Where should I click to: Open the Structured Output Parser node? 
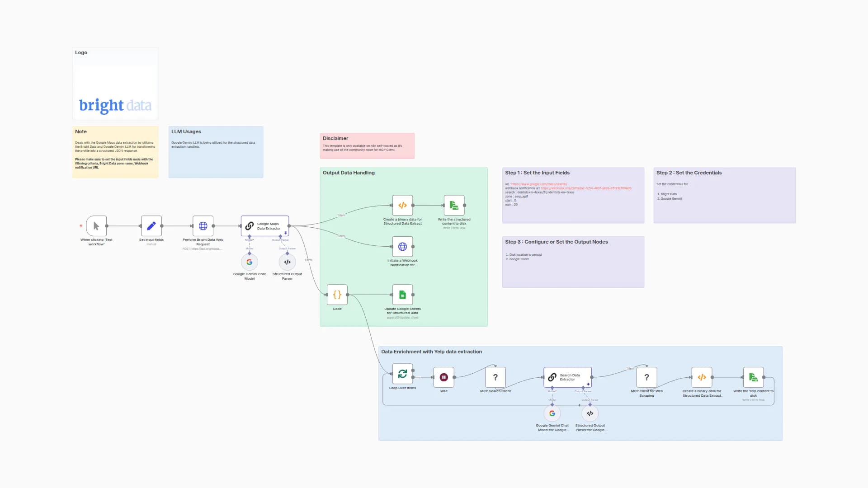coord(287,262)
